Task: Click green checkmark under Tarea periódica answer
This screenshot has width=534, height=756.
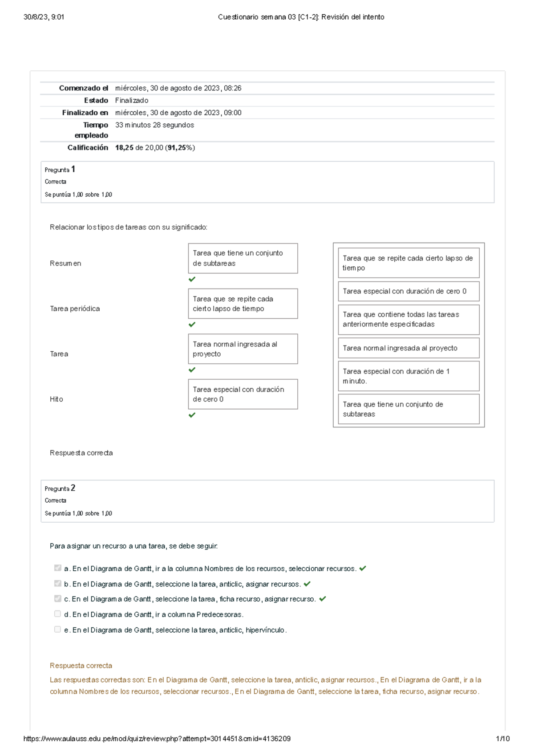Action: point(192,325)
